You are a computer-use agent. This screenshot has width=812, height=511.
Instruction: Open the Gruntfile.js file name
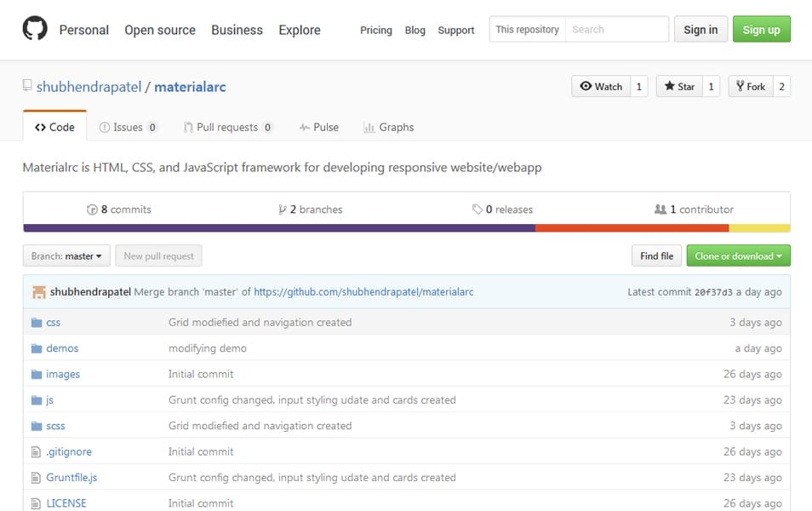pyautogui.click(x=71, y=478)
